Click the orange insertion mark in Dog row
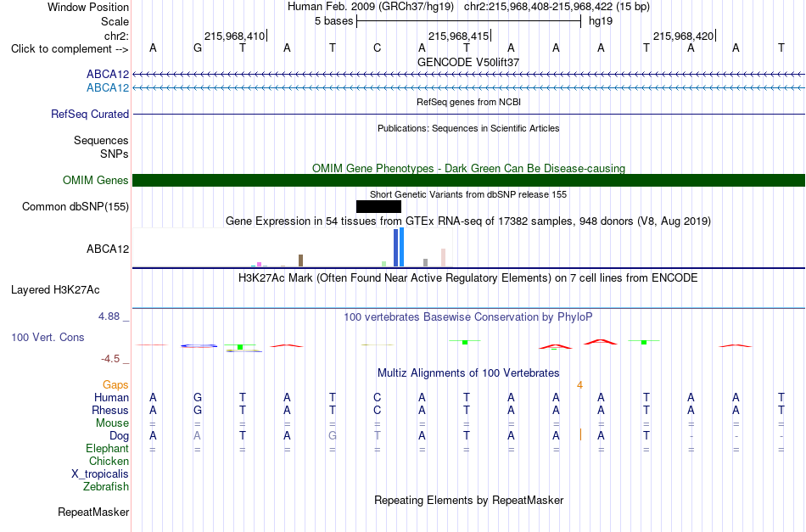The width and height of the screenshot is (806, 532). point(580,434)
